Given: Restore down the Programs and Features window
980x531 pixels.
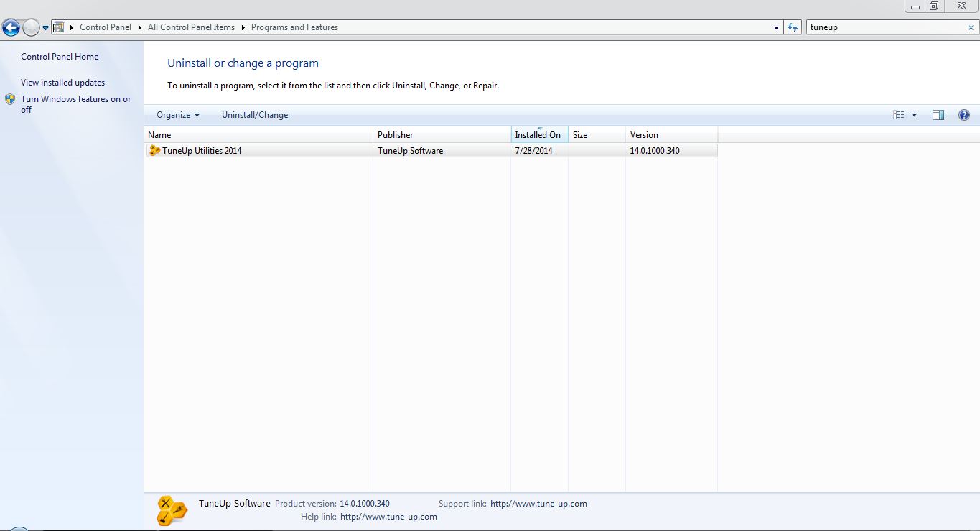Looking at the screenshot, I should point(934,6).
